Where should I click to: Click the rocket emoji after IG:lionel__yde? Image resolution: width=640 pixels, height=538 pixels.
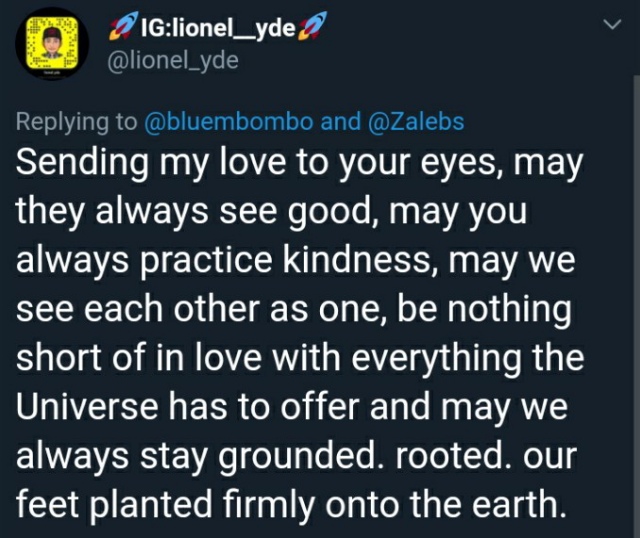tap(313, 26)
